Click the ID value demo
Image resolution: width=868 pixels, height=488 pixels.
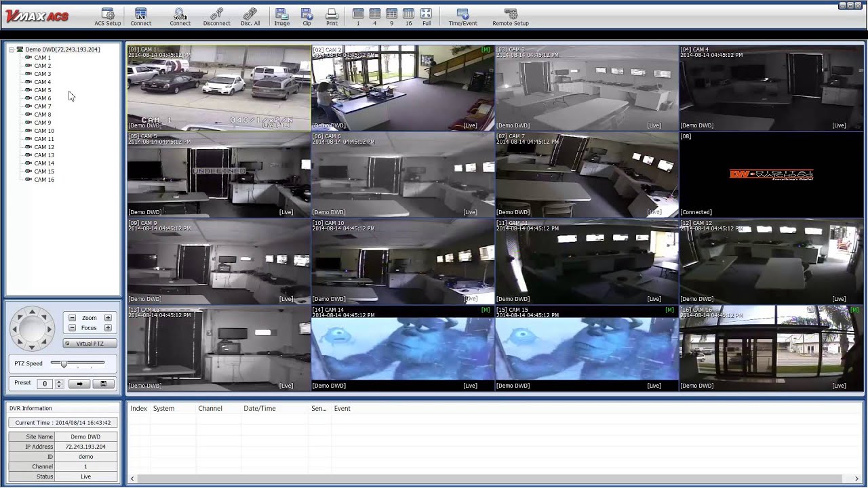coord(85,457)
